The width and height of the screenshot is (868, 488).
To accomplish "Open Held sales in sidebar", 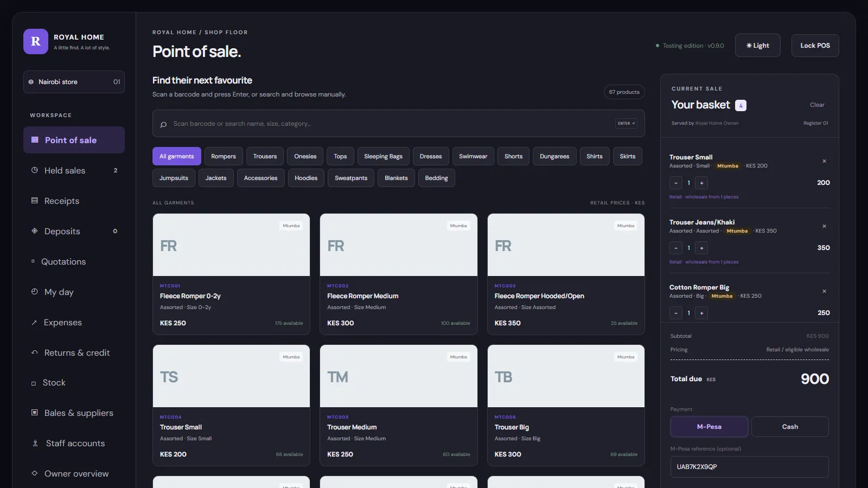I will pyautogui.click(x=74, y=170).
